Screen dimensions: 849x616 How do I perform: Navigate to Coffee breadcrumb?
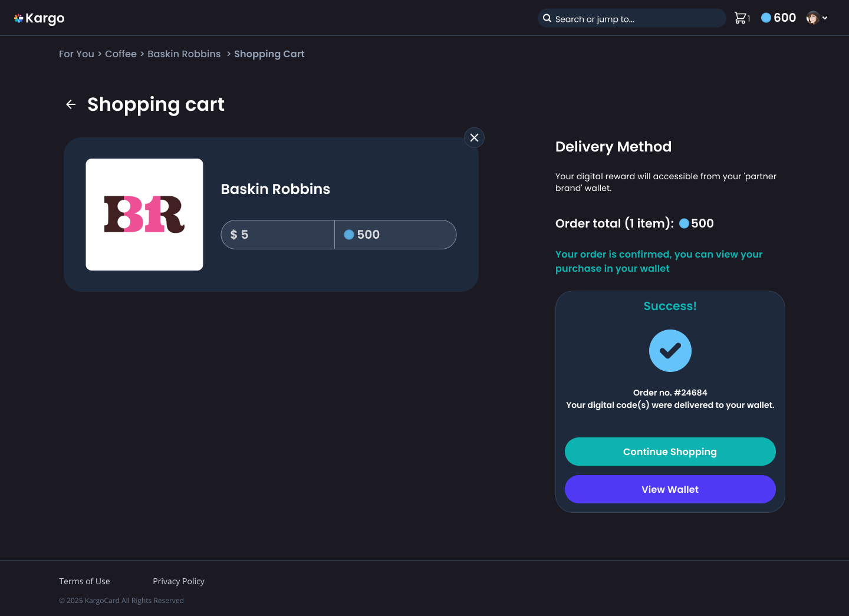pyautogui.click(x=121, y=54)
